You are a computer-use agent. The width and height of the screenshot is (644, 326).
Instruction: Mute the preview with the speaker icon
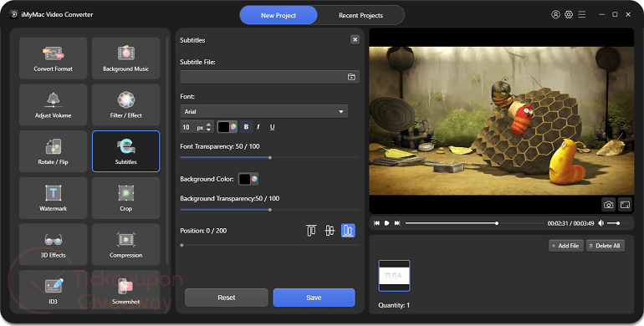601,223
